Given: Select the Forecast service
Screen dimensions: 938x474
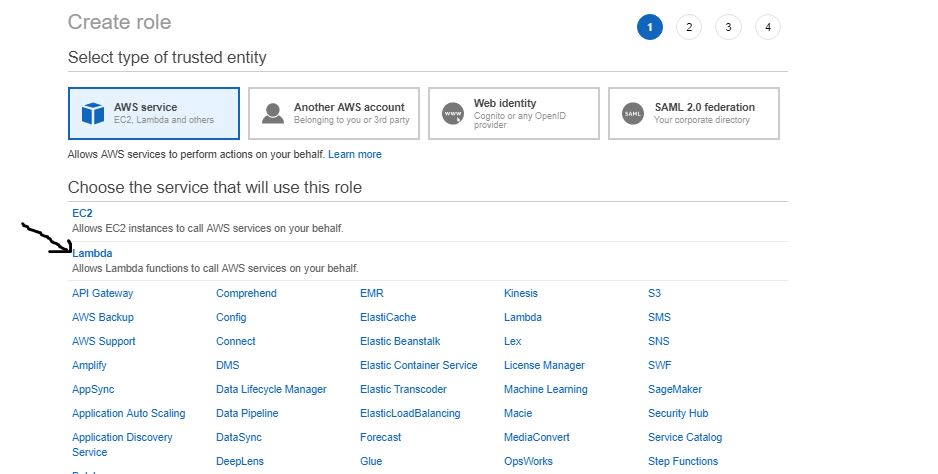Looking at the screenshot, I should tap(380, 437).
